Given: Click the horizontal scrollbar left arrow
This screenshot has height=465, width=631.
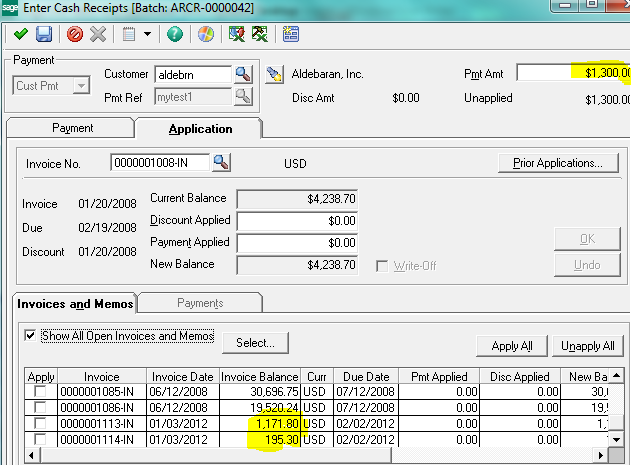Looking at the screenshot, I should click(33, 456).
